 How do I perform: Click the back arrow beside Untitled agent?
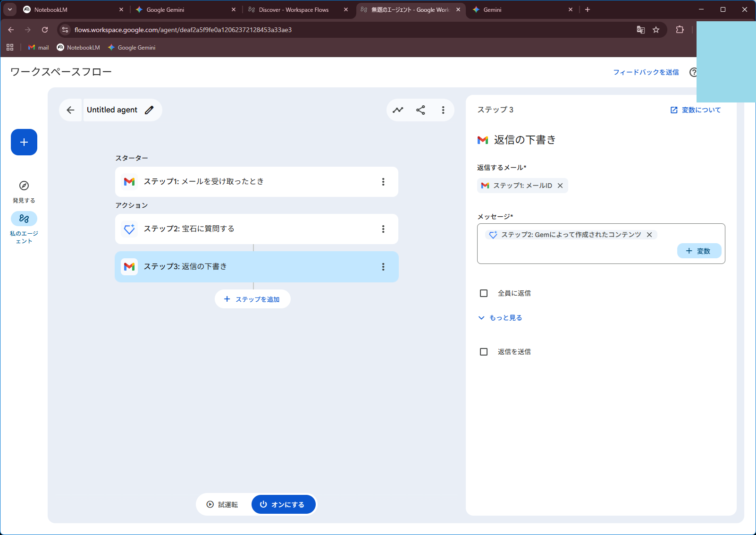pos(71,110)
